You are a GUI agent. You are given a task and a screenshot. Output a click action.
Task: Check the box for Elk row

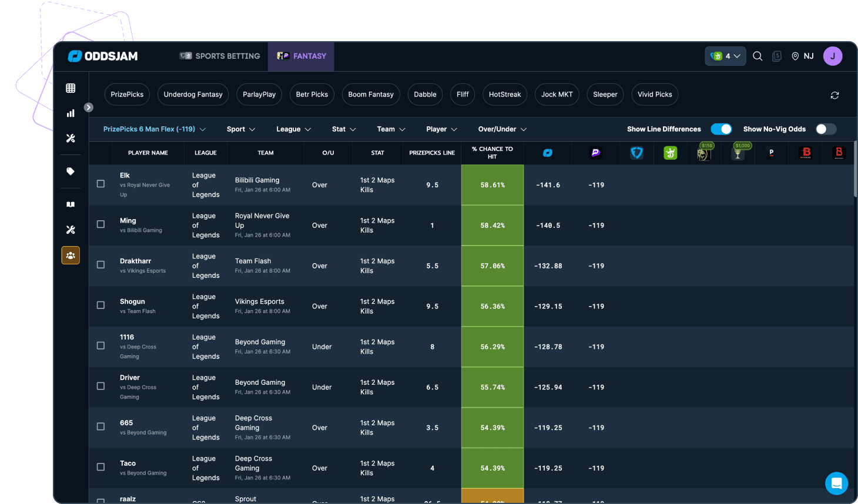pyautogui.click(x=100, y=184)
